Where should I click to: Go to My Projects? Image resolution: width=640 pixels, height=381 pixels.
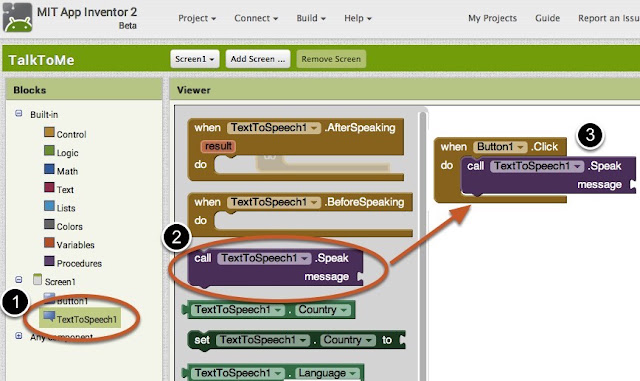point(492,18)
